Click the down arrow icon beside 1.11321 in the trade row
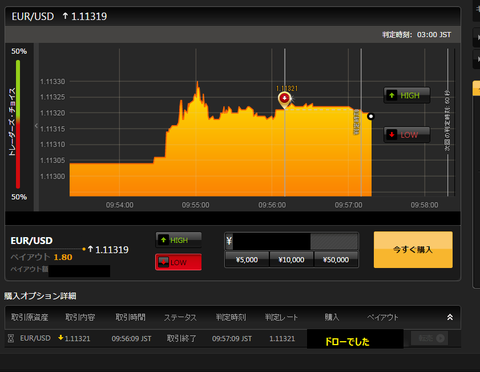The width and height of the screenshot is (480, 372). pyautogui.click(x=61, y=338)
